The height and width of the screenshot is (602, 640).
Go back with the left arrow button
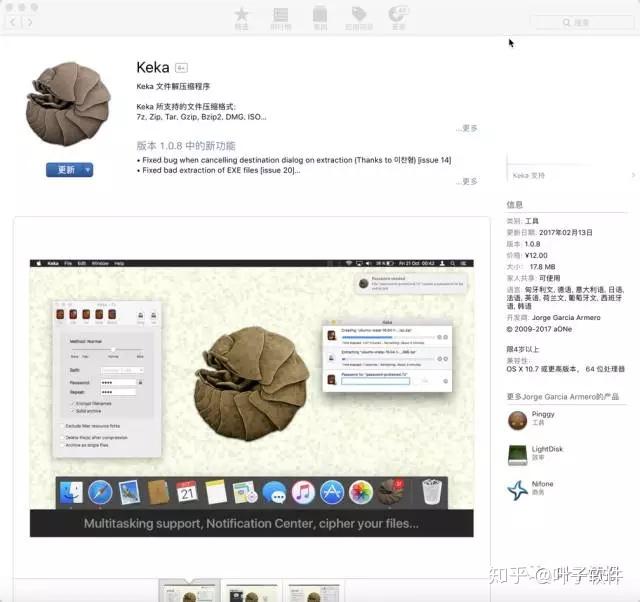point(12,22)
